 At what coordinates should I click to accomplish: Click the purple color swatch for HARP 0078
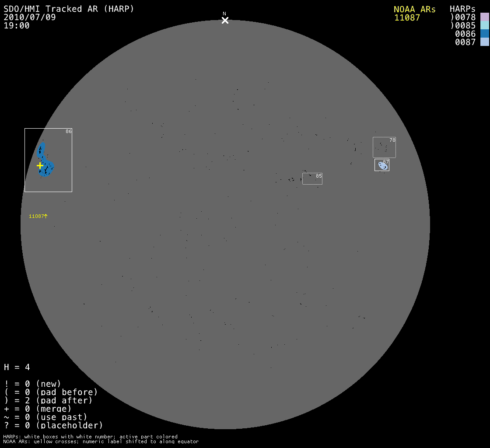[x=484, y=17]
